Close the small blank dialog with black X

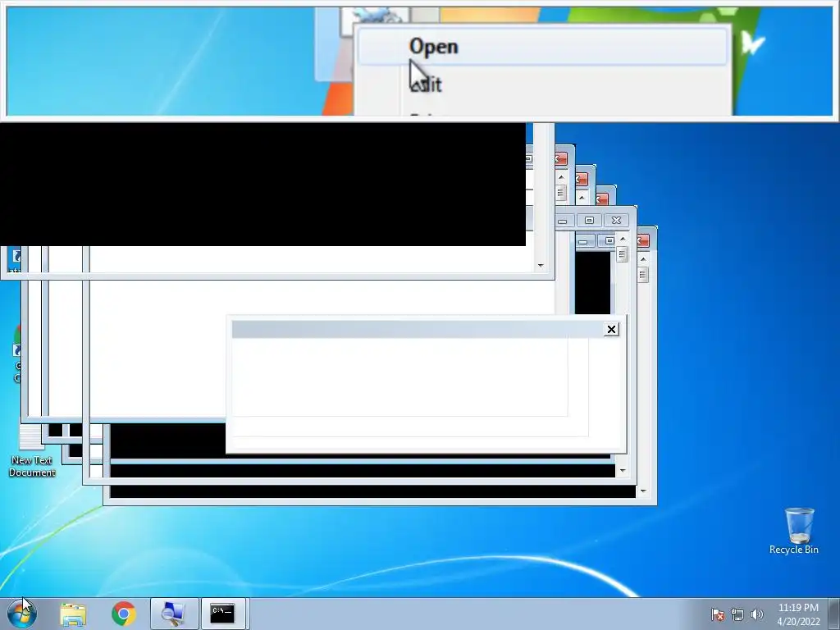(x=611, y=330)
